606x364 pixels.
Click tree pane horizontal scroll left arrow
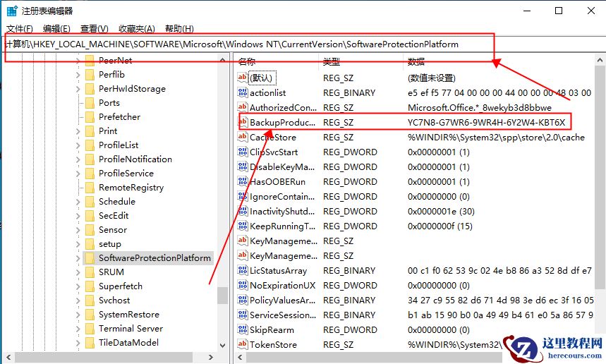[x=8, y=357]
